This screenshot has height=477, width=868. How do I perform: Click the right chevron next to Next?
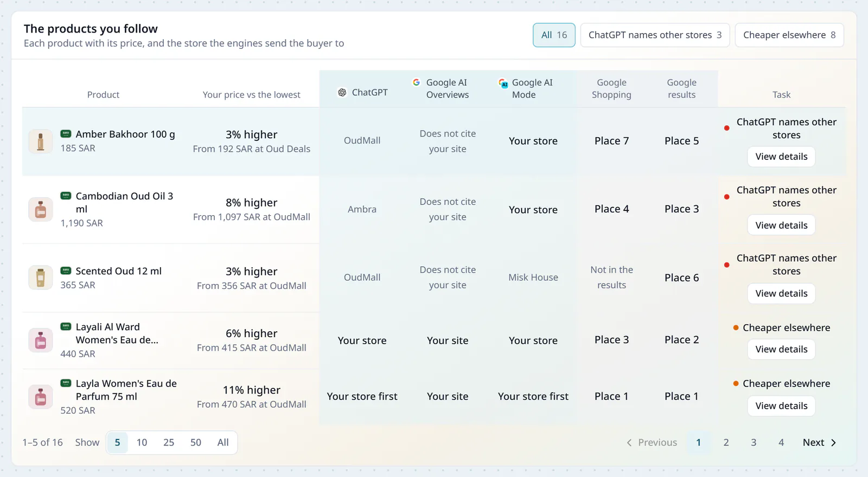point(833,443)
